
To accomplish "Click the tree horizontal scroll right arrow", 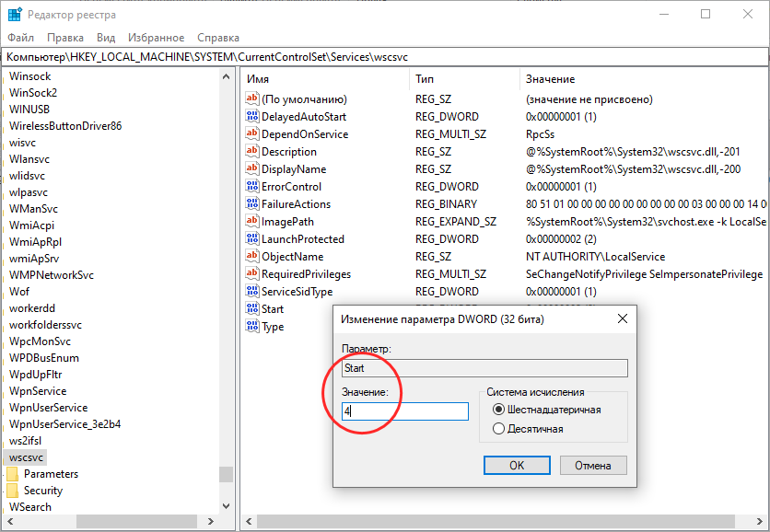I will [x=211, y=521].
